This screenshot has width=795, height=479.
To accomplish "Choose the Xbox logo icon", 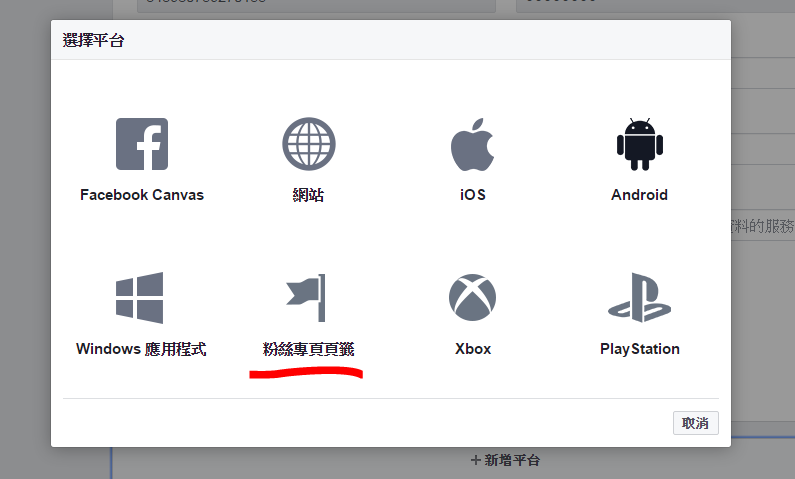I will [472, 298].
